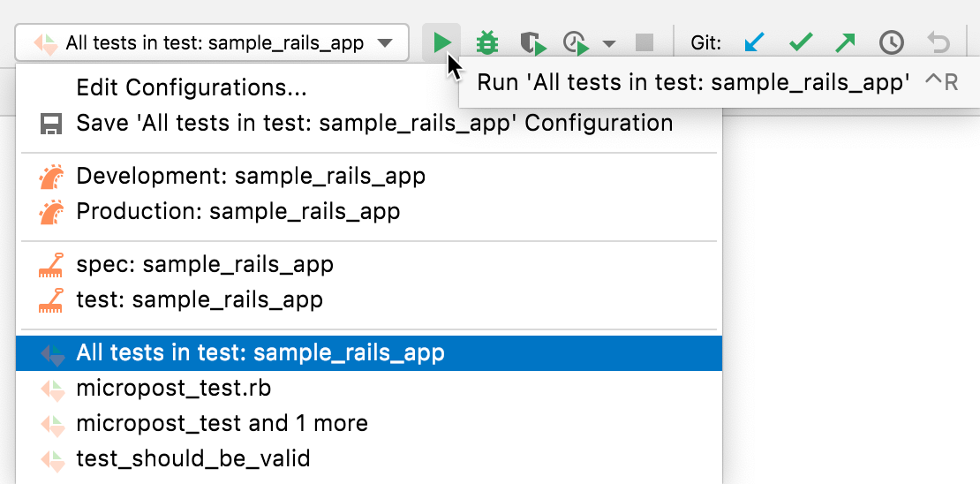Select Development: sample_rails_app configuration

tap(251, 176)
